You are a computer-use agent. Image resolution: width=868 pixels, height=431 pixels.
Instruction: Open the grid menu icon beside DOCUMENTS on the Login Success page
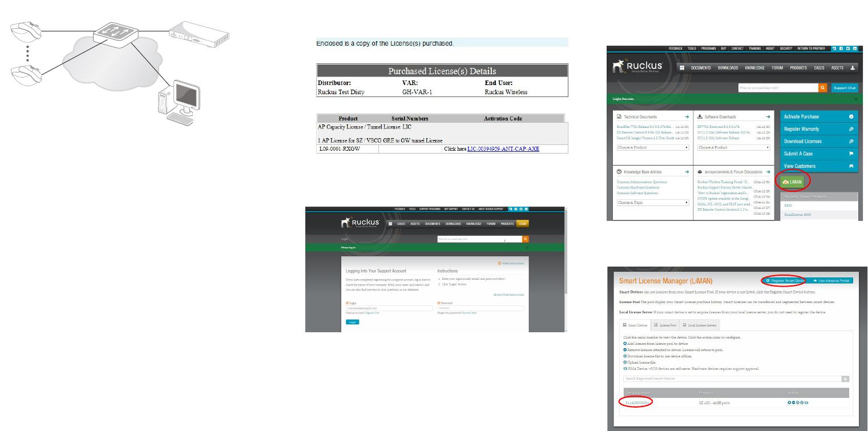pos(682,67)
